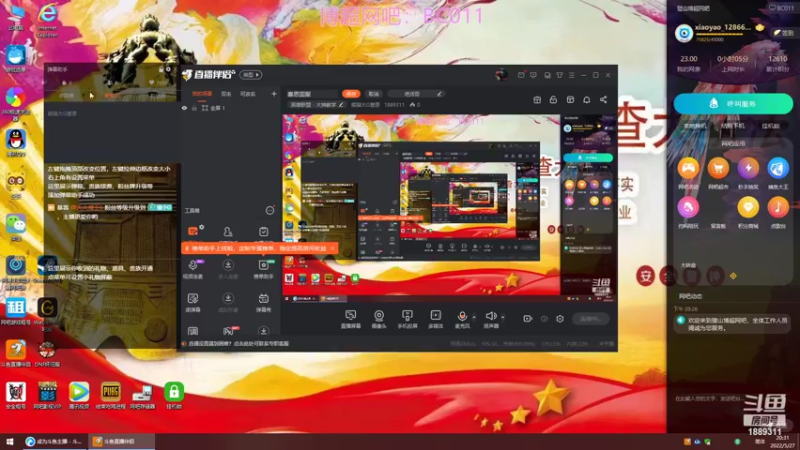Image resolution: width=800 pixels, height=450 pixels.
Task: Click the lock icon in upper toolbar
Action: (553, 99)
